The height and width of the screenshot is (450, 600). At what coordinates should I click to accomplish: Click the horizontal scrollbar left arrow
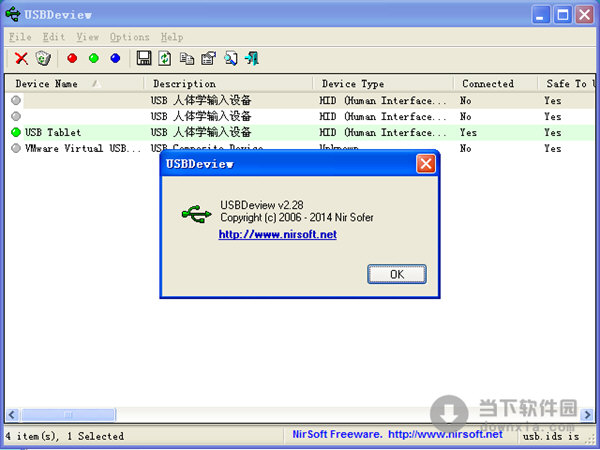click(12, 414)
